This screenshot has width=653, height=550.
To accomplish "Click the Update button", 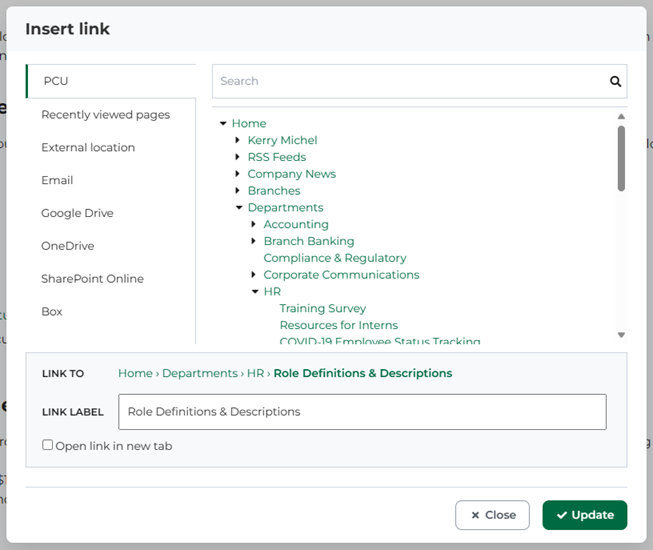I will coord(585,515).
